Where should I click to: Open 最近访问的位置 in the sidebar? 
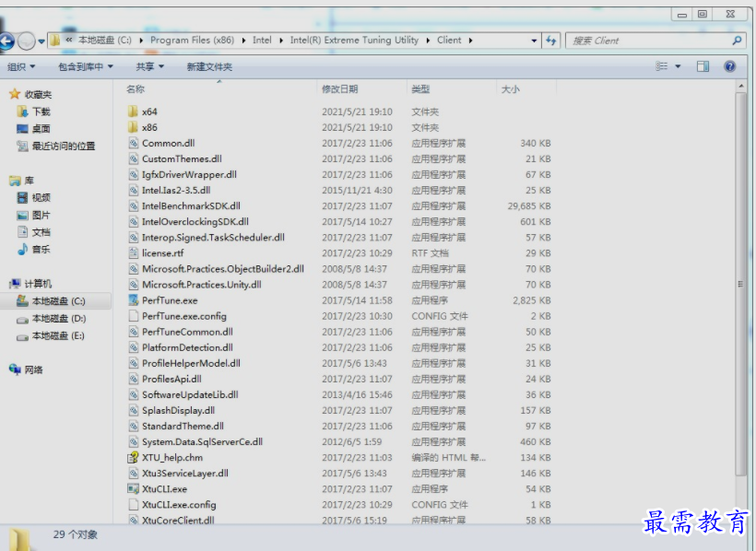tap(64, 147)
